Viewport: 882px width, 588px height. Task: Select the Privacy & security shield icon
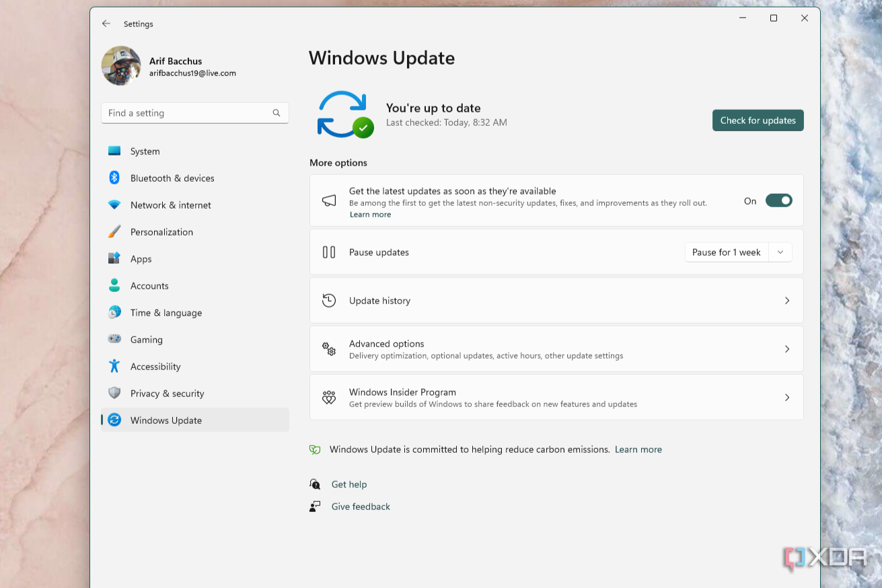(114, 393)
